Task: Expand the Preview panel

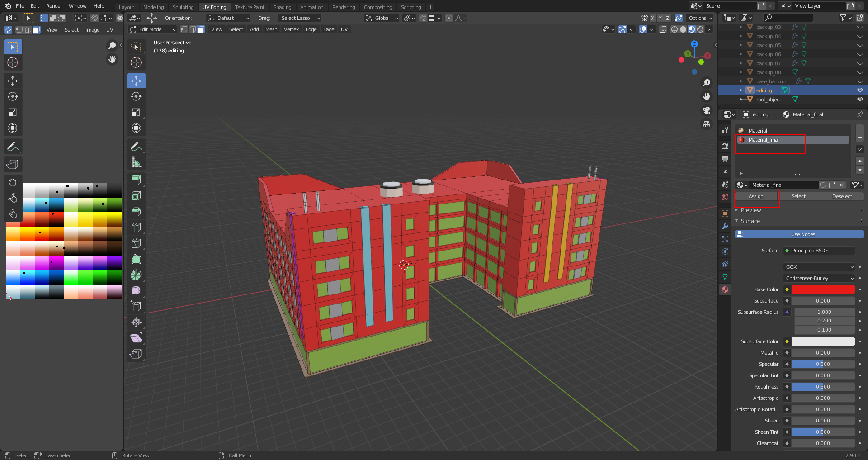Action: pos(751,210)
